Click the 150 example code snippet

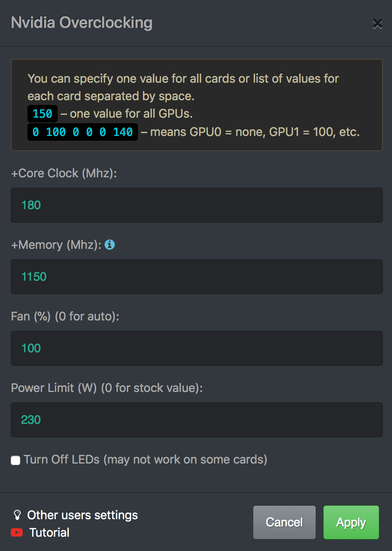(43, 114)
